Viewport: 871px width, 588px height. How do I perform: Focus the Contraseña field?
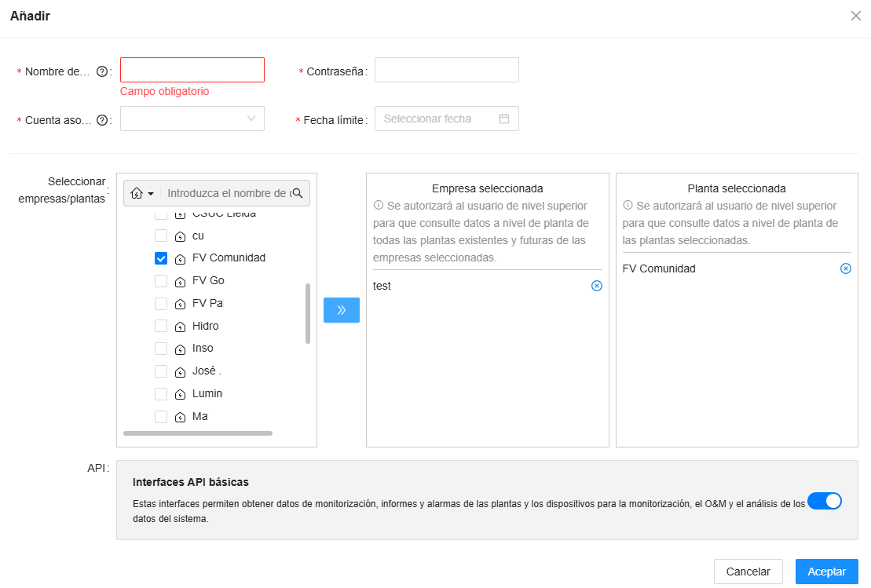(x=447, y=70)
